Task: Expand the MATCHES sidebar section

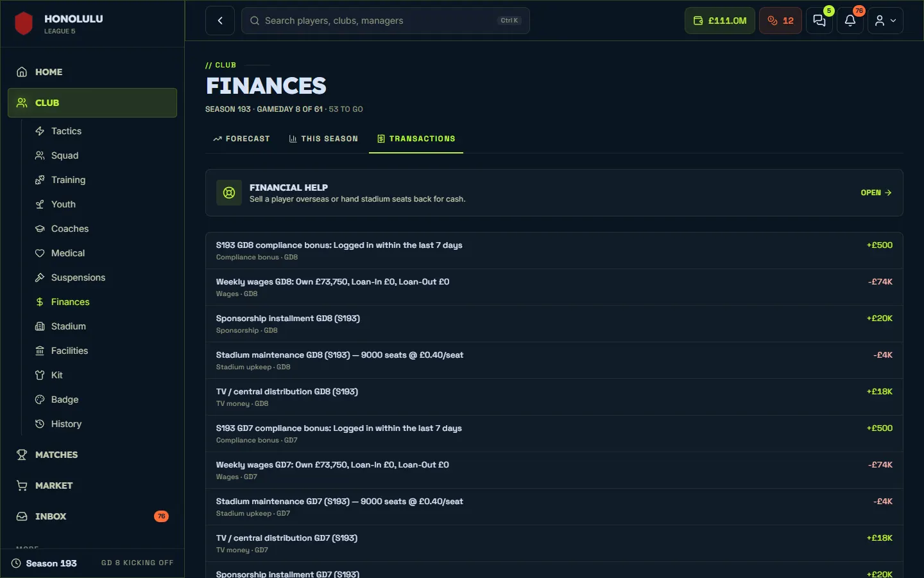Action: click(x=92, y=455)
